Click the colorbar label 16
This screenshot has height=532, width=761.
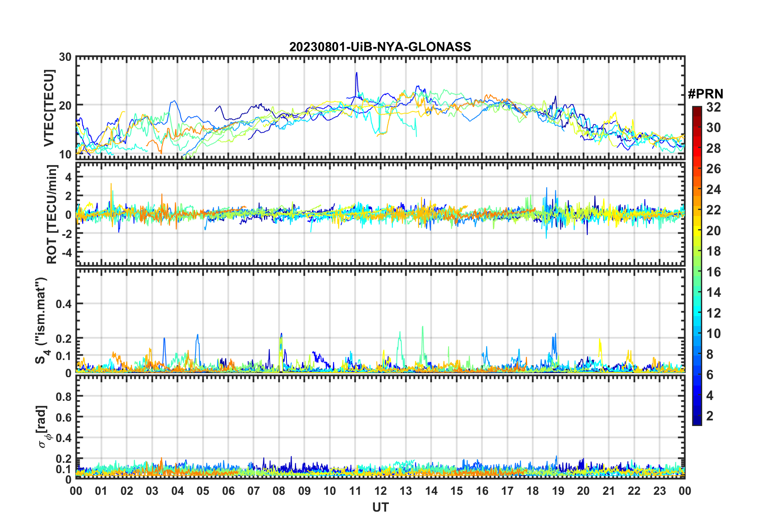713,272
